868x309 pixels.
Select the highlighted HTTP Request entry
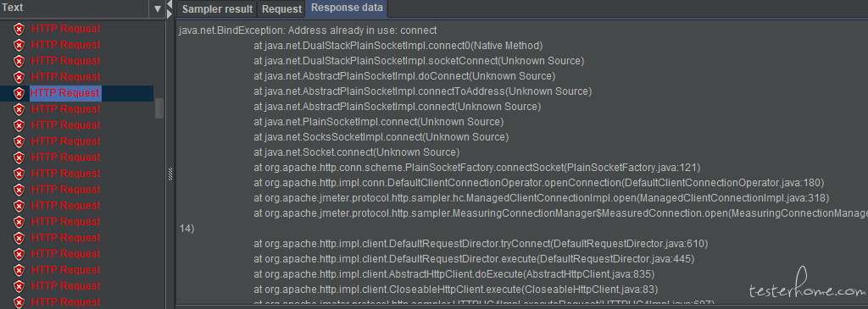coord(65,93)
